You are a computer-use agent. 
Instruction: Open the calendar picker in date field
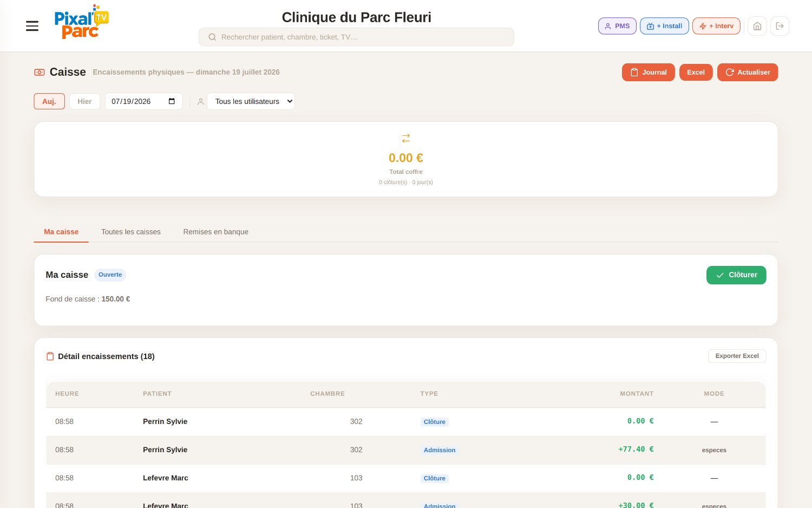tap(172, 101)
